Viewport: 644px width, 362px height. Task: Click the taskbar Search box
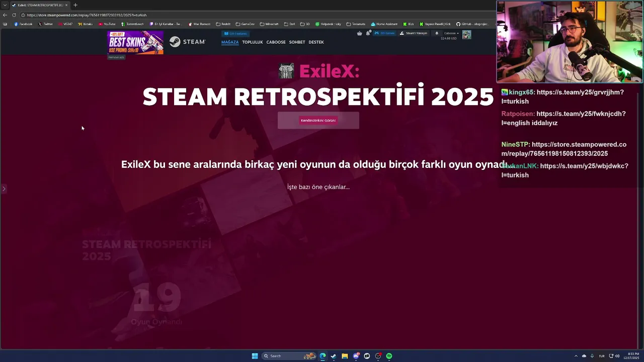[288, 356]
